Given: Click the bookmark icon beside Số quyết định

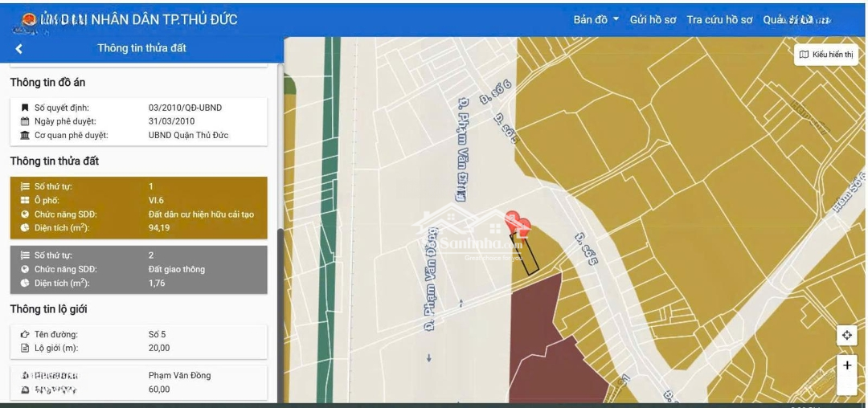Looking at the screenshot, I should click(25, 108).
